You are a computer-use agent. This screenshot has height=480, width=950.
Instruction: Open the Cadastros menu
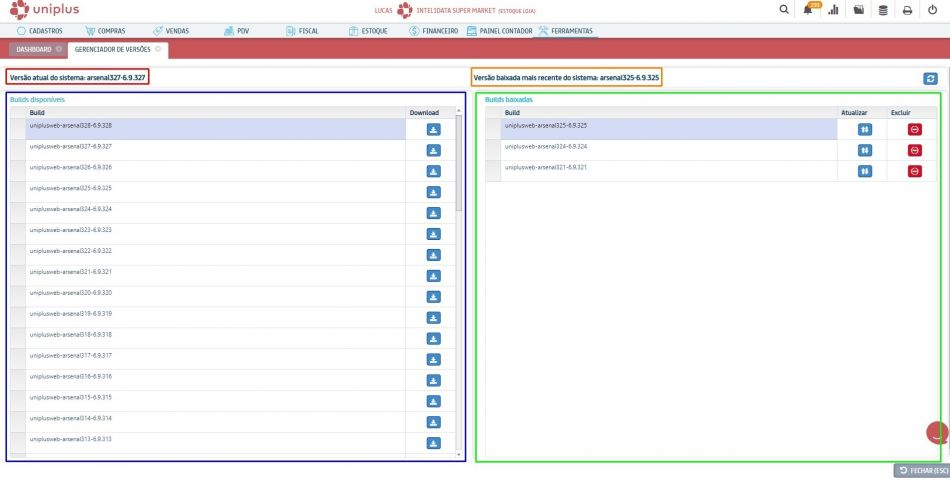point(40,31)
